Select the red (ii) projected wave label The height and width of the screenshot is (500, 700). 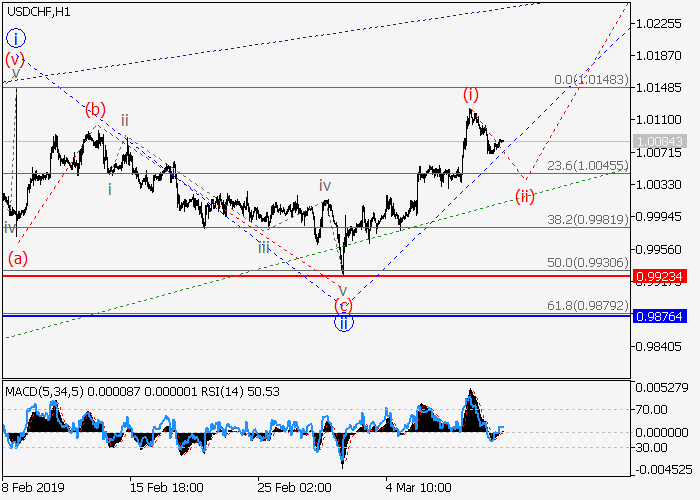tap(524, 195)
